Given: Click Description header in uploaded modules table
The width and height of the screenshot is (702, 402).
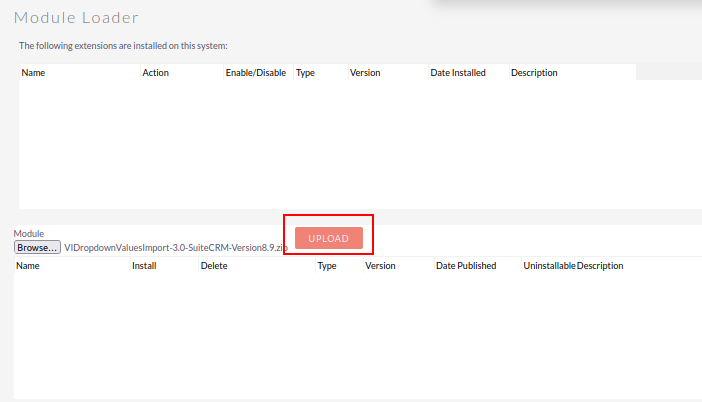Looking at the screenshot, I should tap(600, 266).
